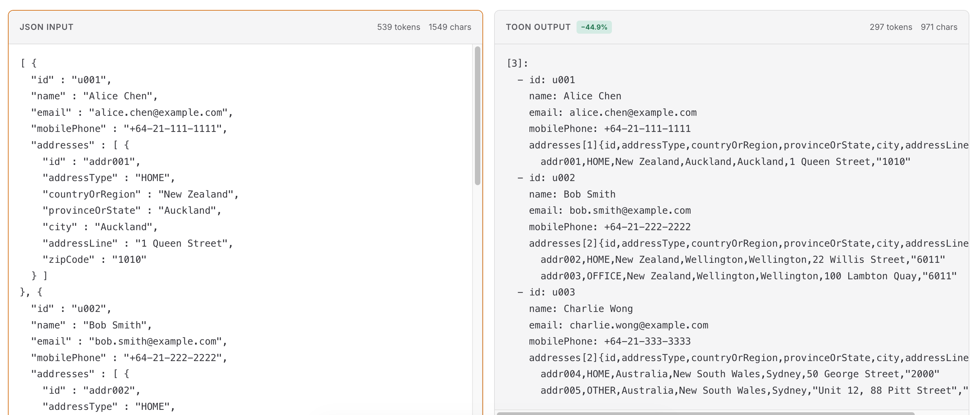Click the addr004,HOME,Australia row in output
Screen dimensions: 980x415
[740, 374]
